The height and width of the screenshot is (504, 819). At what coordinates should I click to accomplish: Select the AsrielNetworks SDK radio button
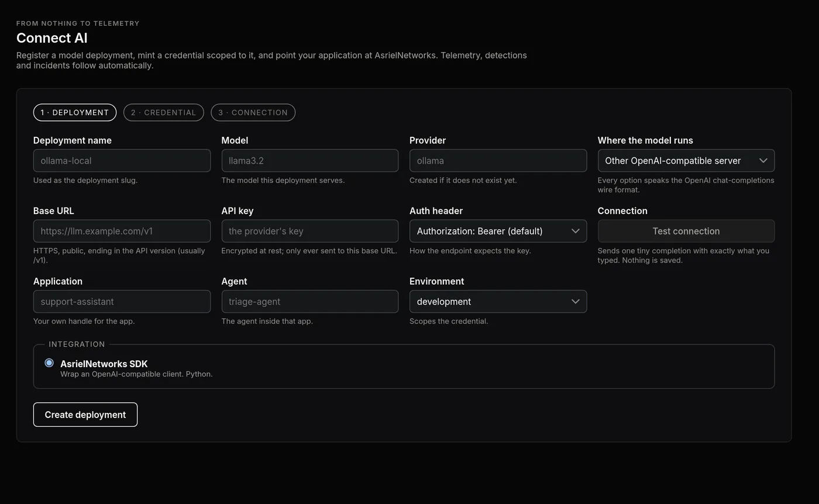49,363
